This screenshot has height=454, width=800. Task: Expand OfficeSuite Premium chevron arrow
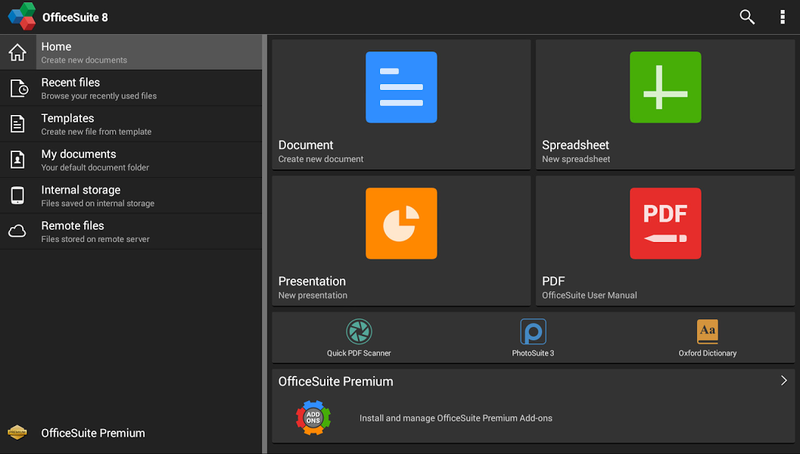point(784,381)
